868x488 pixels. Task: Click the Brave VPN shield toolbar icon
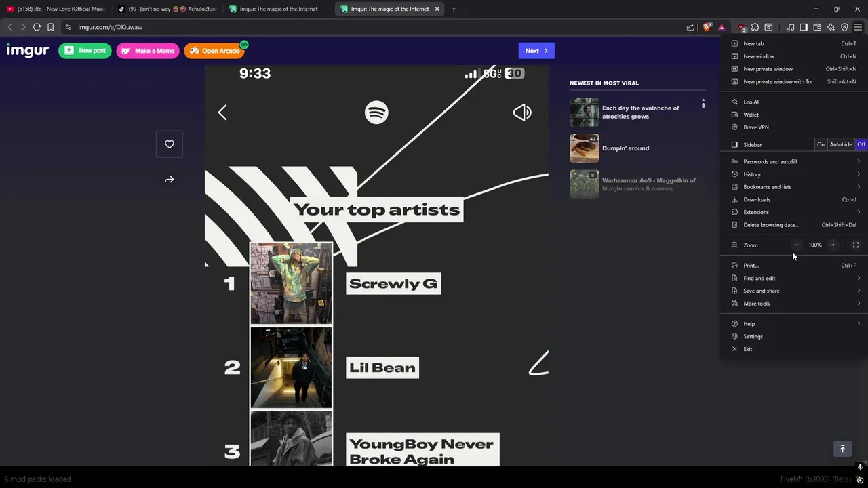coord(844,27)
